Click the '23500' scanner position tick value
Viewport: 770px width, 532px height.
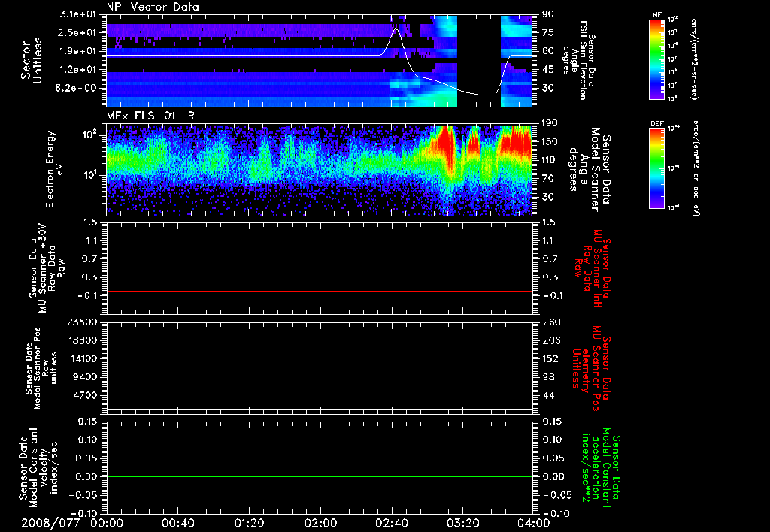(x=82, y=322)
